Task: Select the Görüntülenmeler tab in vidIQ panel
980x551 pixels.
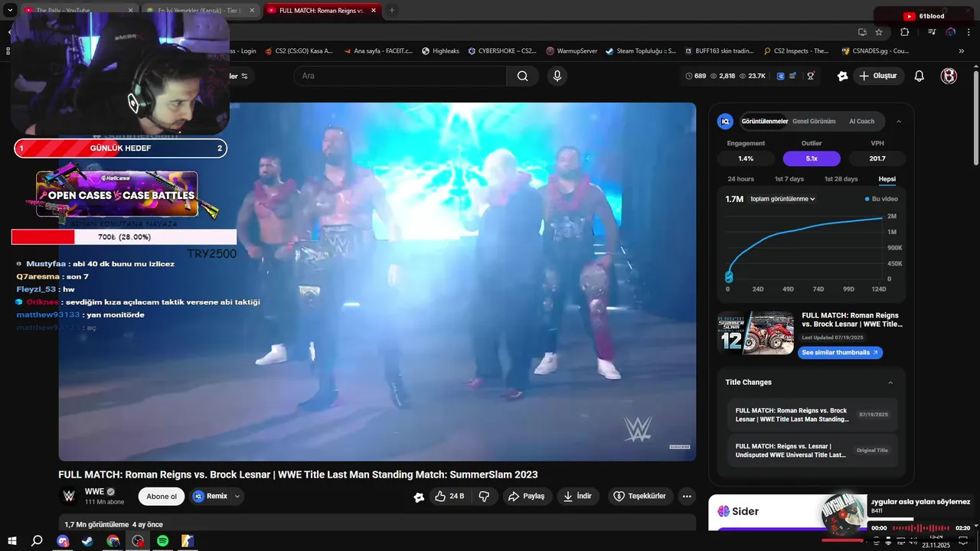Action: (x=764, y=121)
